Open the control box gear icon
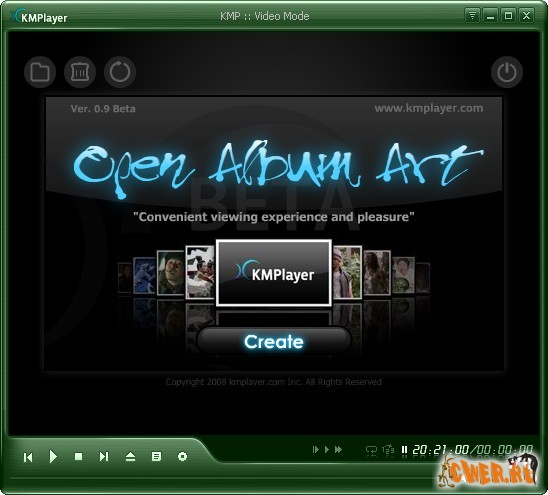 (182, 457)
